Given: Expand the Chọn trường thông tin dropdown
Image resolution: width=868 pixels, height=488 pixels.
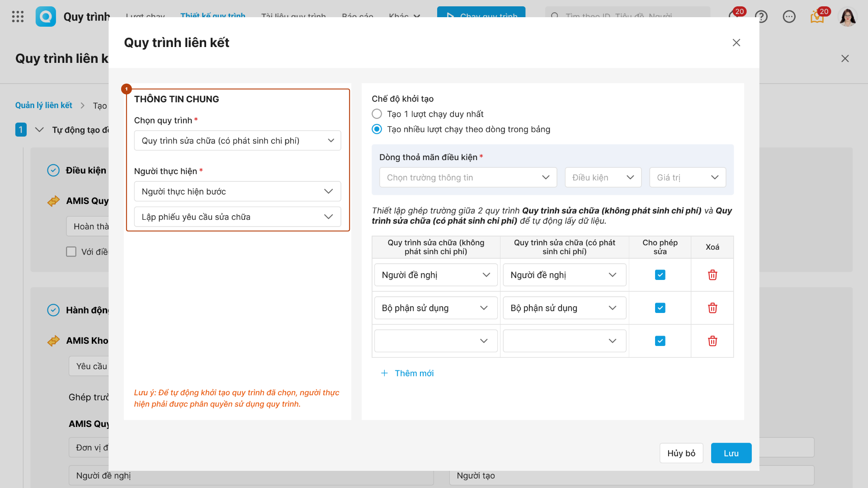Looking at the screenshot, I should 468,178.
